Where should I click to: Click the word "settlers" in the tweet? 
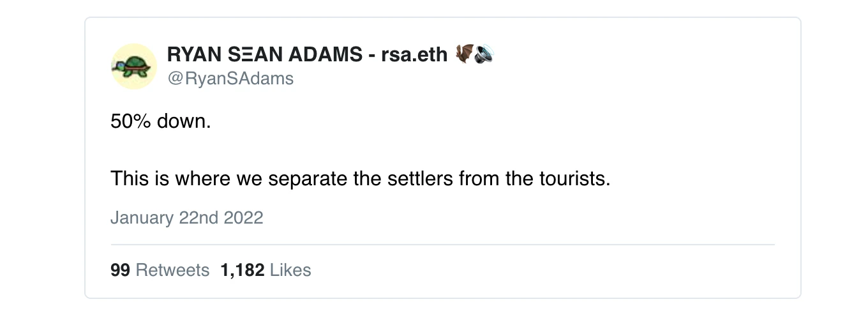420,178
